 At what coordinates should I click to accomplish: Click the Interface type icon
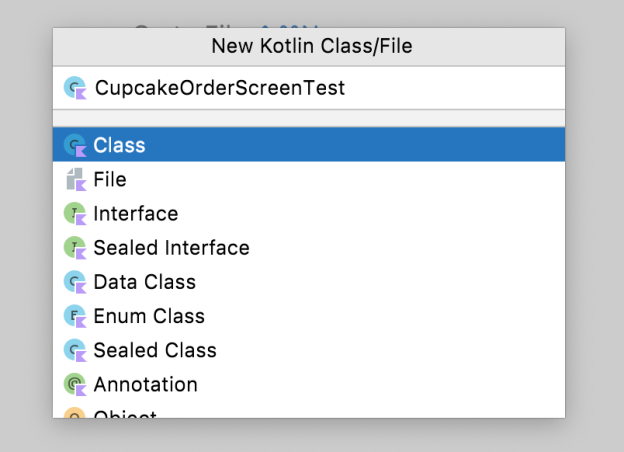coord(75,214)
